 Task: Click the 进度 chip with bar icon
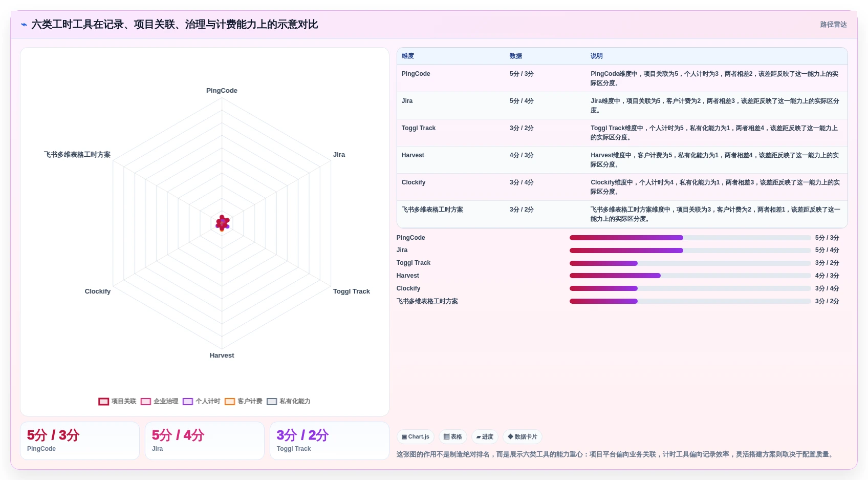(485, 437)
